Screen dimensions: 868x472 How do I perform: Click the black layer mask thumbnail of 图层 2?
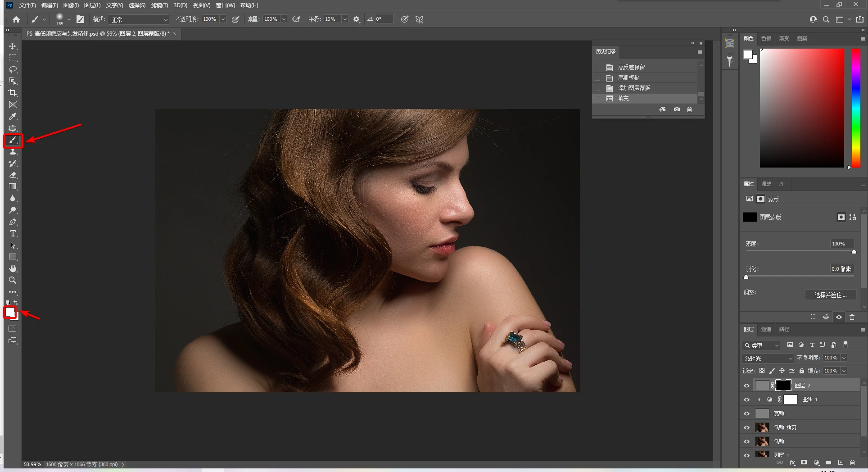point(783,386)
